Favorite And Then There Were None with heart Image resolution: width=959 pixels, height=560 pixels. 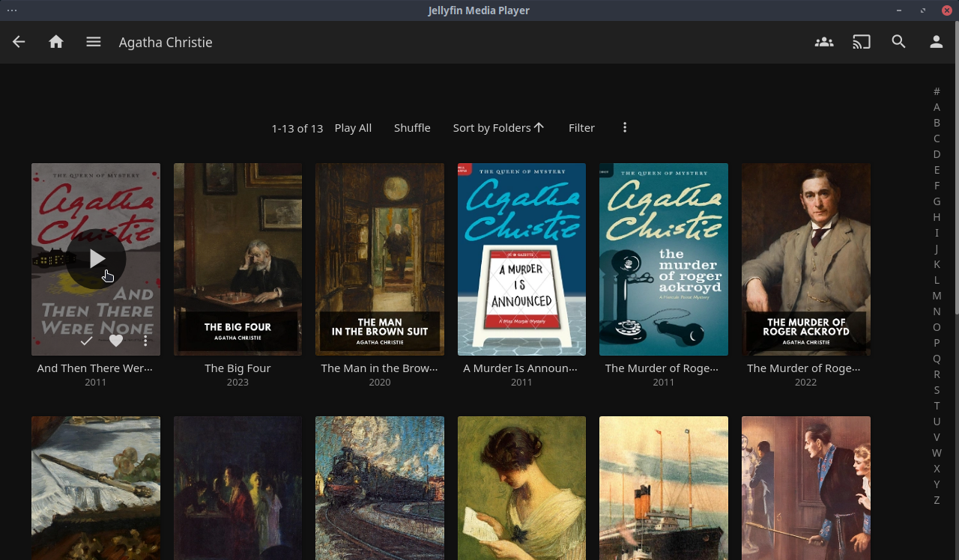click(x=116, y=341)
